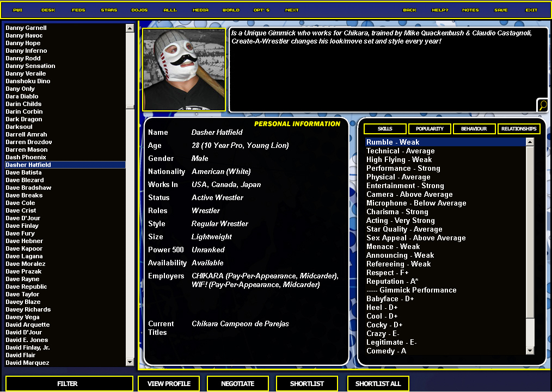Select the 'Rumble - Weak' skill row
The height and width of the screenshot is (392, 552).
pos(445,142)
